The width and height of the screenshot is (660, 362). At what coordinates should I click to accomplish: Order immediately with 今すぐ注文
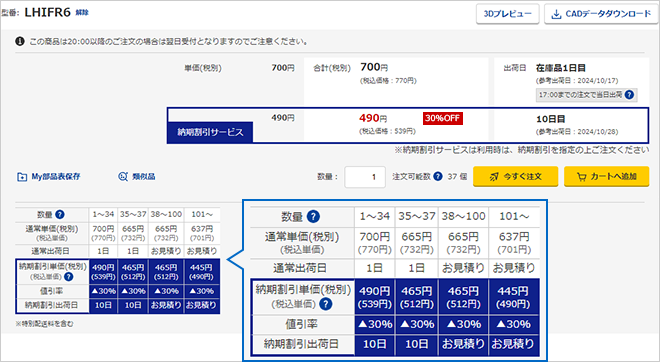tap(516, 176)
